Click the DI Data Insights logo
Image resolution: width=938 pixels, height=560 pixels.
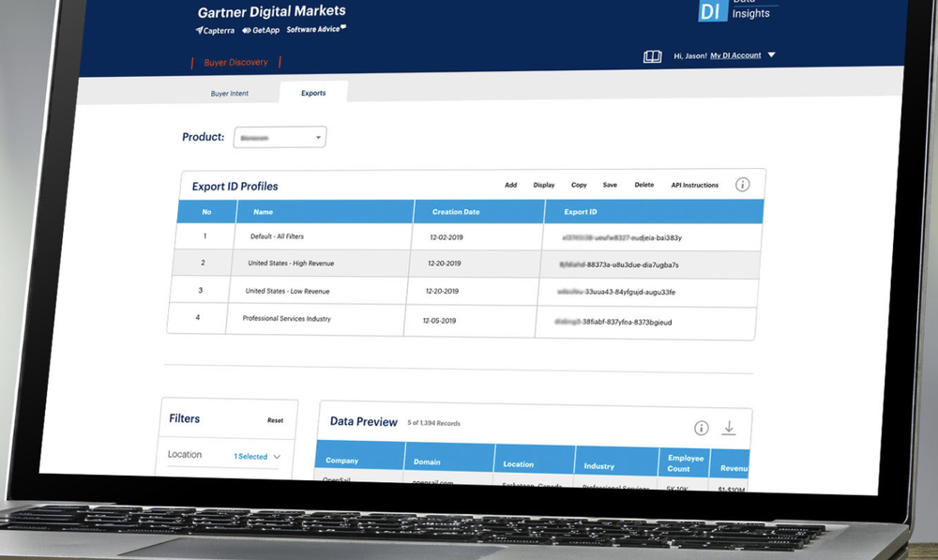(737, 10)
